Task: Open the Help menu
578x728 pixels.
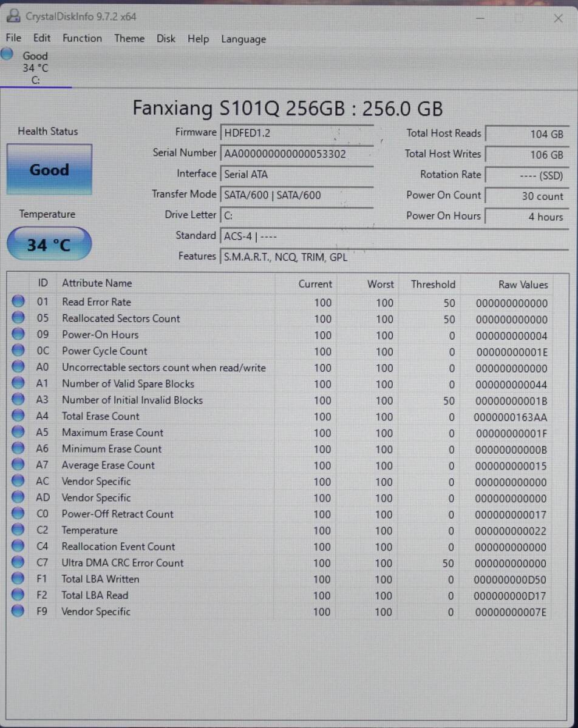Action: point(198,39)
